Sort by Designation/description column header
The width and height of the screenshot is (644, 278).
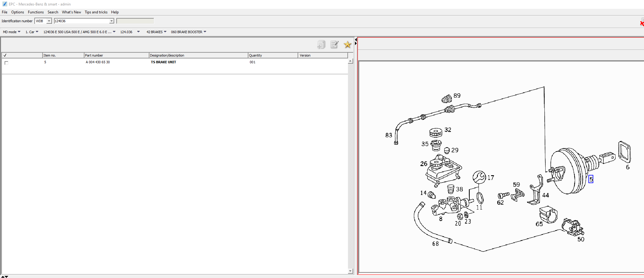click(x=198, y=55)
